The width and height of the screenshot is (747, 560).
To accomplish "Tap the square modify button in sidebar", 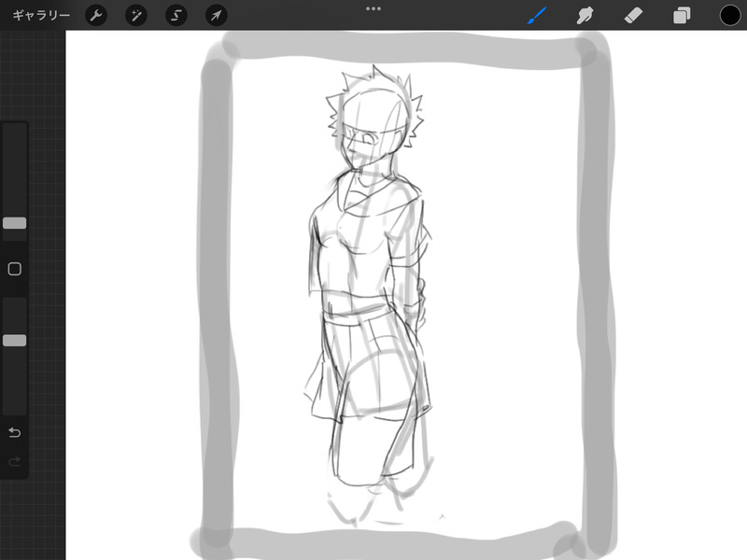I will [x=15, y=269].
